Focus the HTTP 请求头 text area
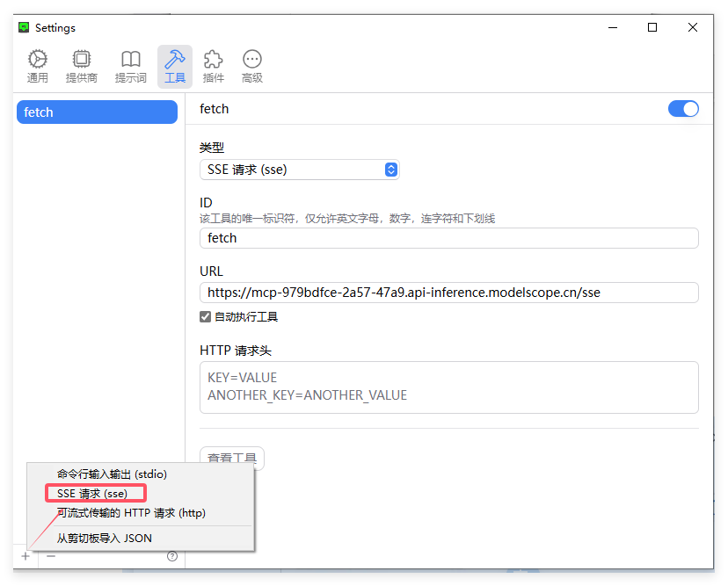This screenshot has width=728, height=586. pos(448,387)
